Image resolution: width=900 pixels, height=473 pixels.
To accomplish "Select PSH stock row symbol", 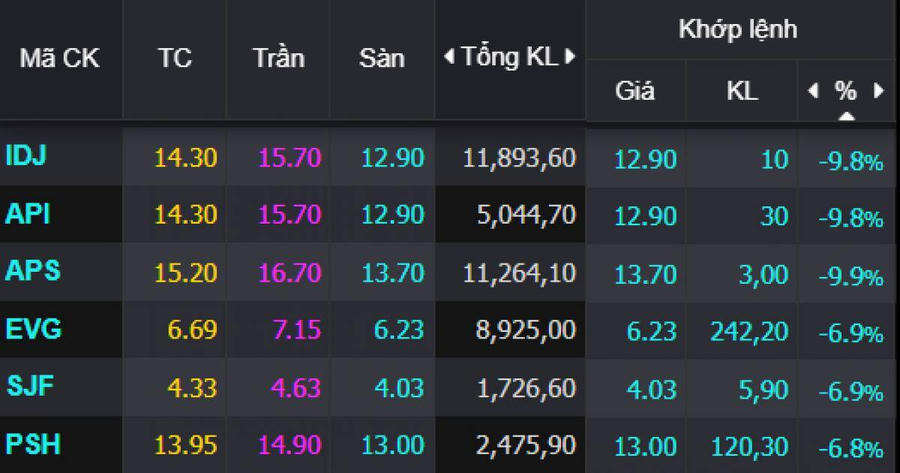I will coord(32,444).
